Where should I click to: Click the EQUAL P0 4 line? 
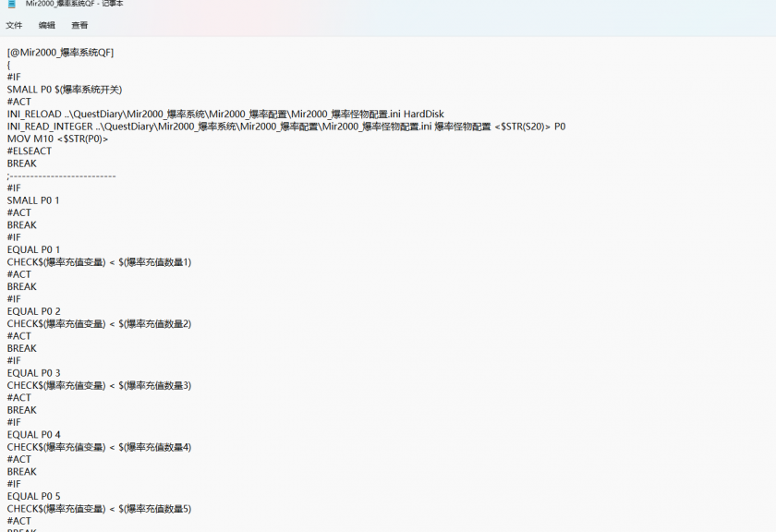tap(33, 434)
